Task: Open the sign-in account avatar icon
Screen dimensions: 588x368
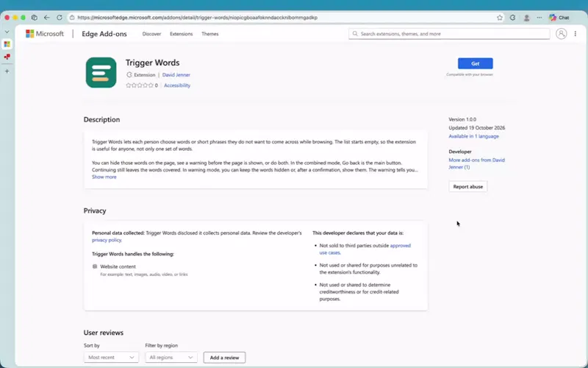Action: pyautogui.click(x=561, y=34)
